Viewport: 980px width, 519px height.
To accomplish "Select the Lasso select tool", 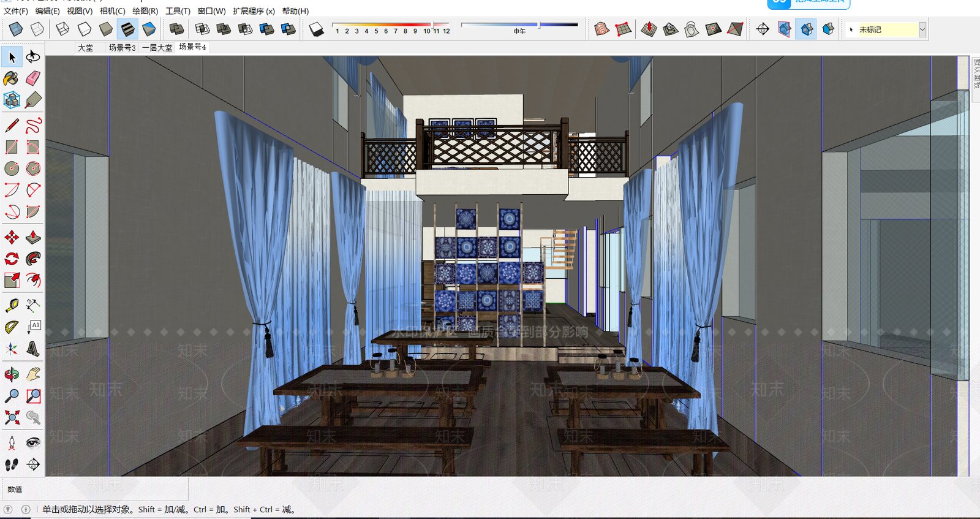I will click(x=33, y=57).
